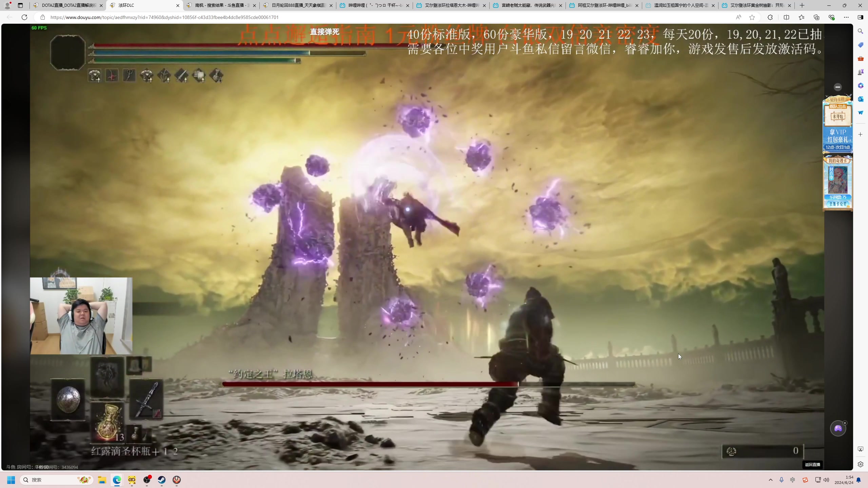Switch to 南枫 搜索结果 tab
The height and width of the screenshot is (488, 868).
(x=221, y=5)
